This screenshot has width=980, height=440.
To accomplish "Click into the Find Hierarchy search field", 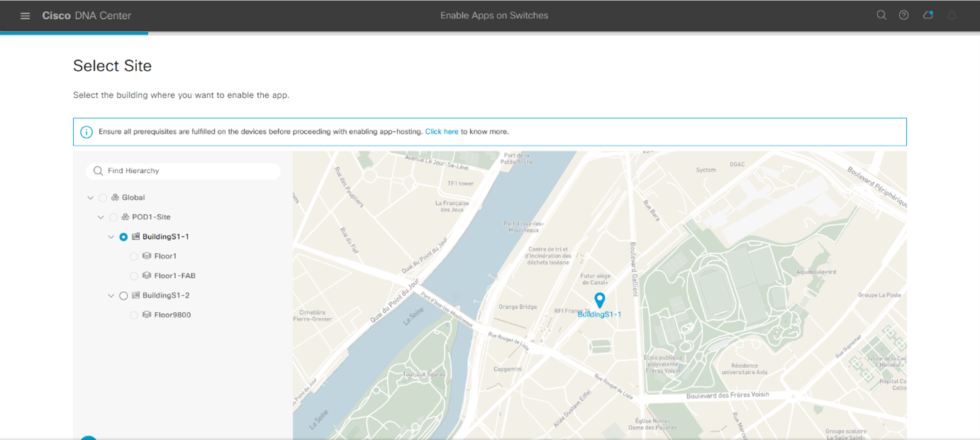I will (x=188, y=171).
